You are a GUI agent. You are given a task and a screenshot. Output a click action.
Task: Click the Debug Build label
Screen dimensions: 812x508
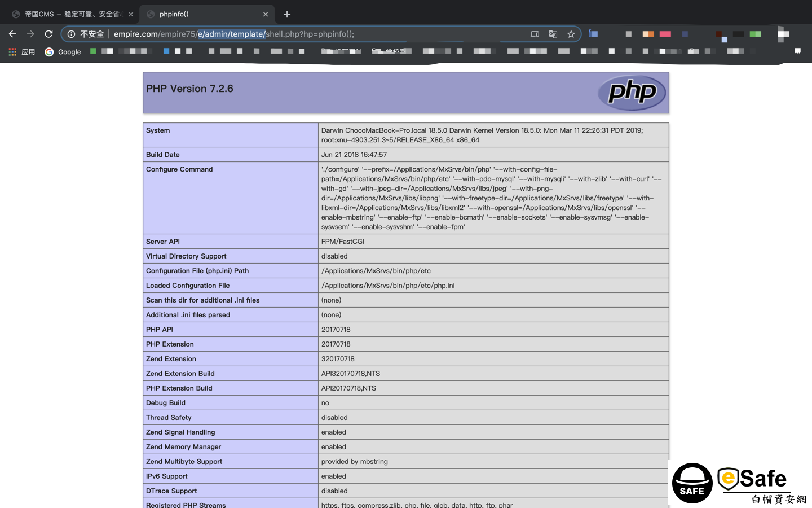(166, 403)
